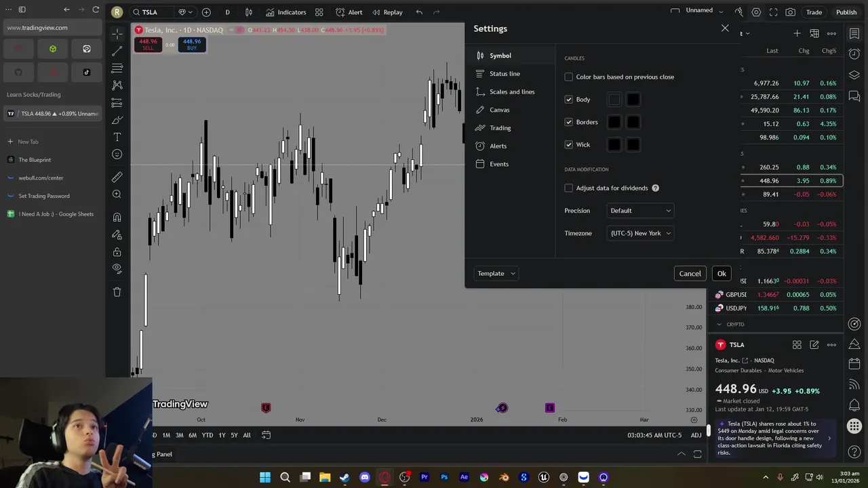Click the magnet mode tool
Image resolution: width=868 pixels, height=488 pixels.
[x=117, y=218]
